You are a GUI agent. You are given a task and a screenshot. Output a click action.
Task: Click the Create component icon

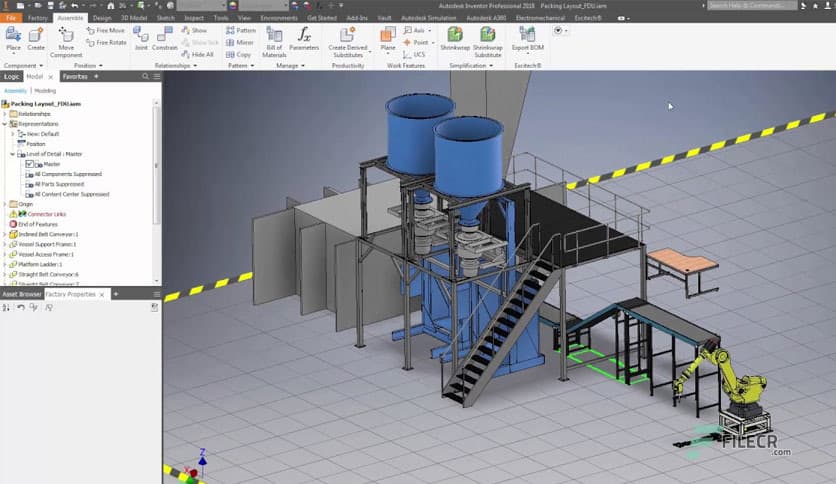[x=36, y=35]
